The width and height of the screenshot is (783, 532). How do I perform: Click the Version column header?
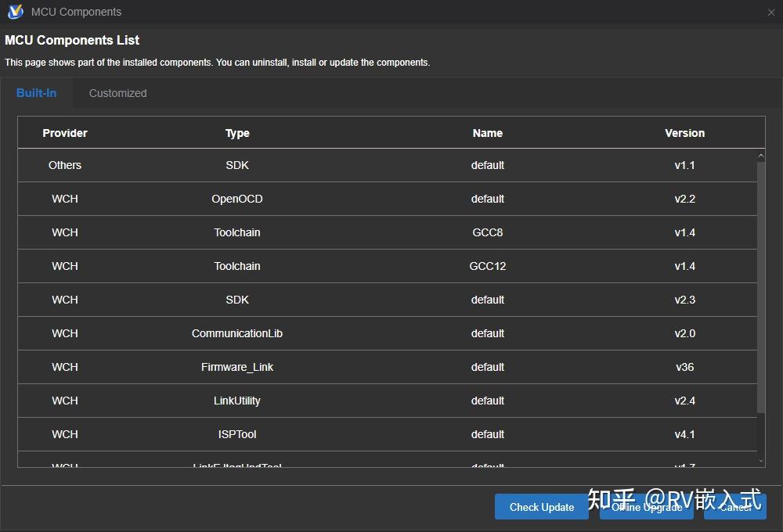coord(684,133)
